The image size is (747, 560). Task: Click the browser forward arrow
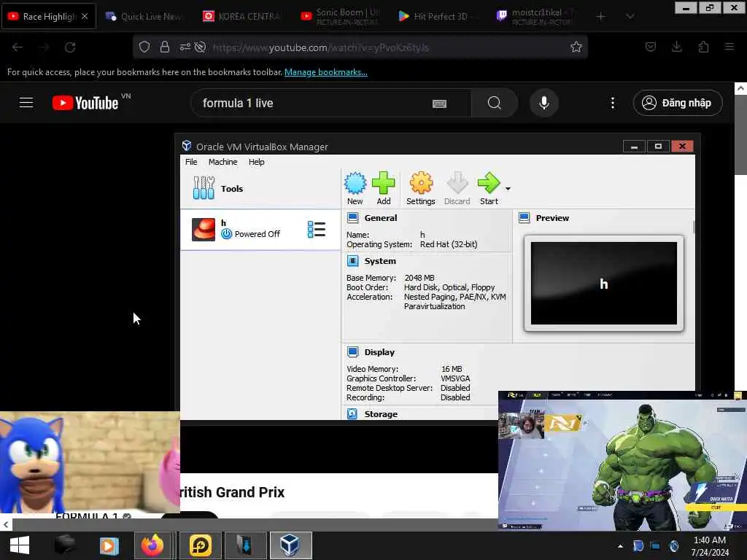44,47
